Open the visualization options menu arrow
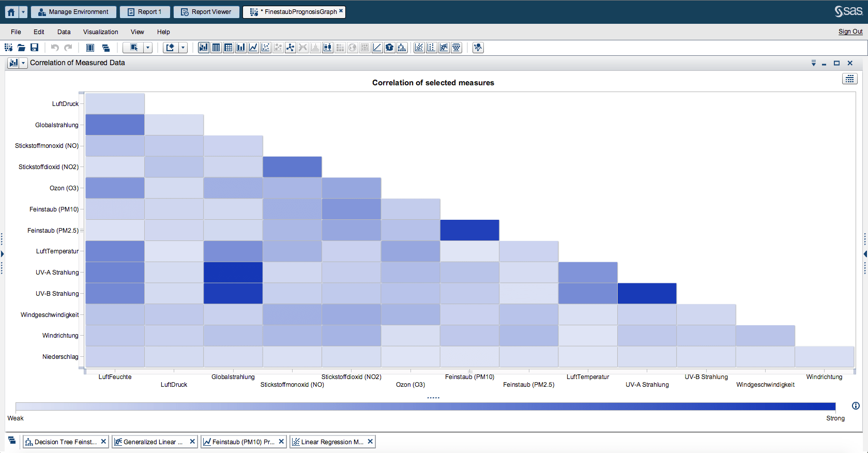Screen dimensions: 868x453 (813, 63)
